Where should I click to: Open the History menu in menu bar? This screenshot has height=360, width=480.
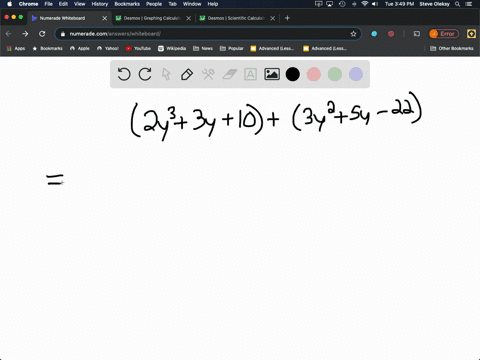(100, 4)
